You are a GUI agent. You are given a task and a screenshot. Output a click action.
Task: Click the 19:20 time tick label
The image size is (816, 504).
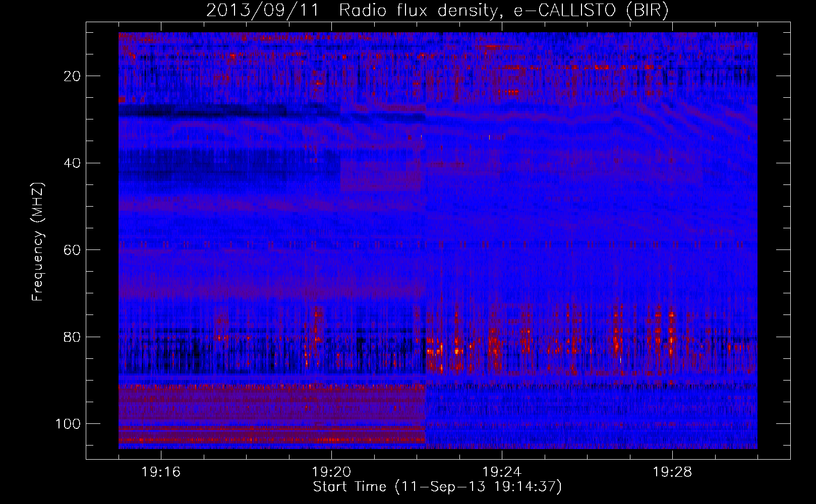(331, 472)
